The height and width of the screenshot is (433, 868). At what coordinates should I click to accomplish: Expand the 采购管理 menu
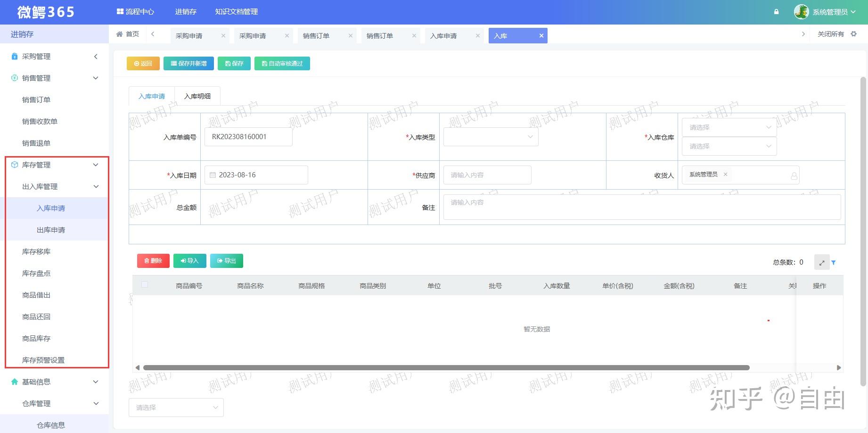[x=96, y=57]
